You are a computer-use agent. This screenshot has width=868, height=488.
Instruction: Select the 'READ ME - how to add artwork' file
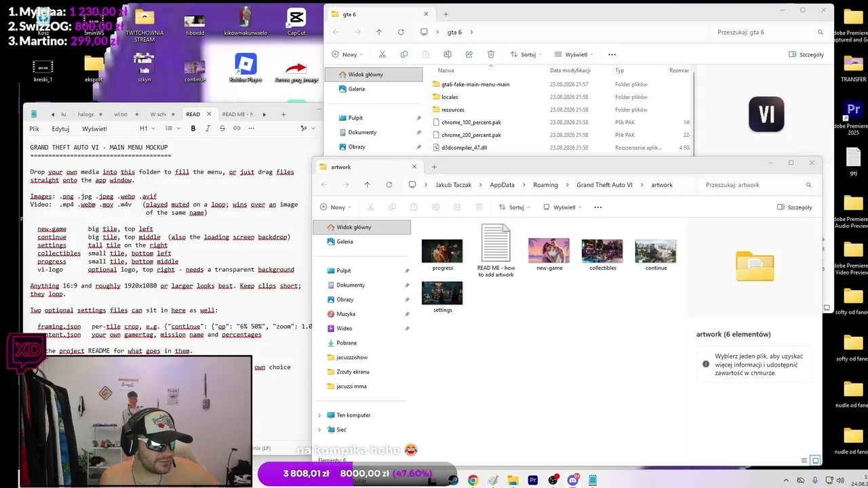[x=496, y=251]
